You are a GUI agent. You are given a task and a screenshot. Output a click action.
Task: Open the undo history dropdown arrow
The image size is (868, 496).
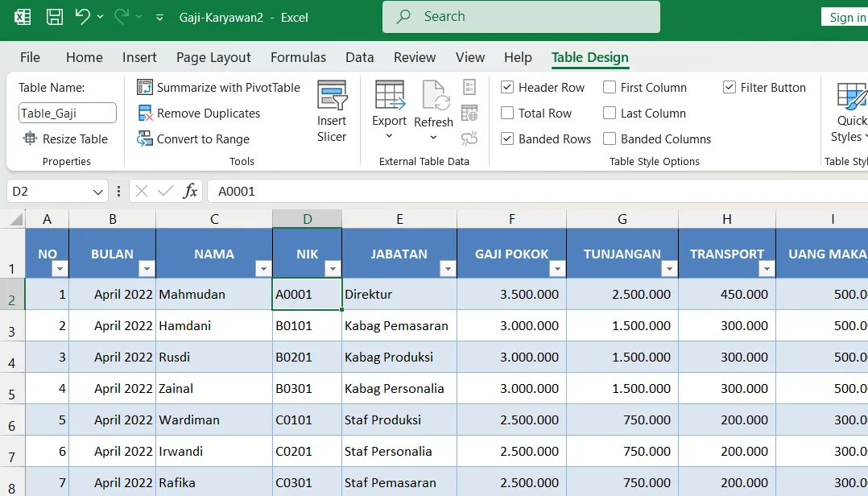tap(100, 17)
